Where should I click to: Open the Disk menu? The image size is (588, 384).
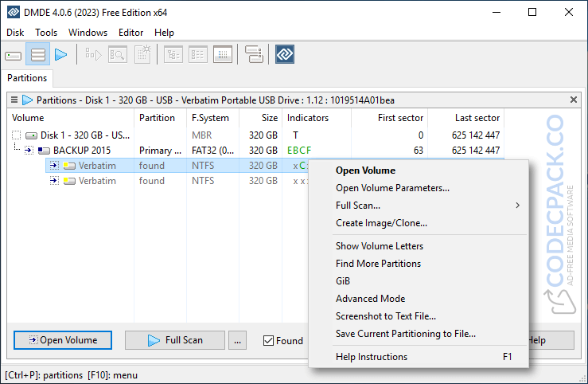(15, 33)
